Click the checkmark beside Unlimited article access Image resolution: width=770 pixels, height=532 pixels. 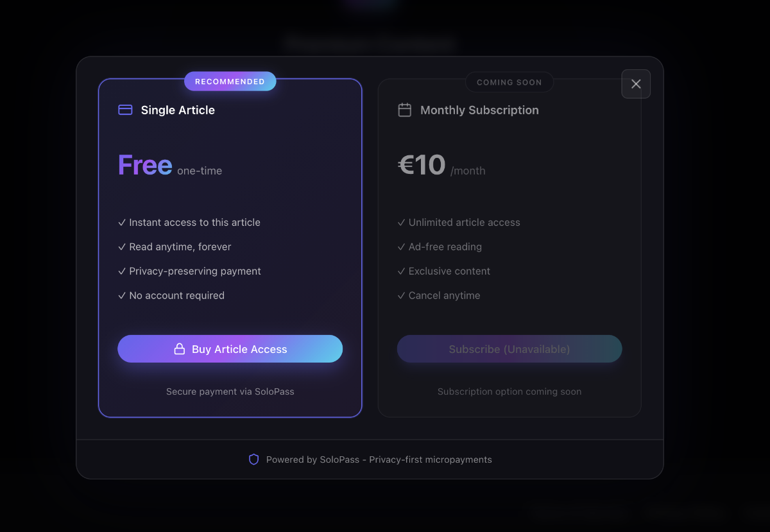(x=401, y=222)
